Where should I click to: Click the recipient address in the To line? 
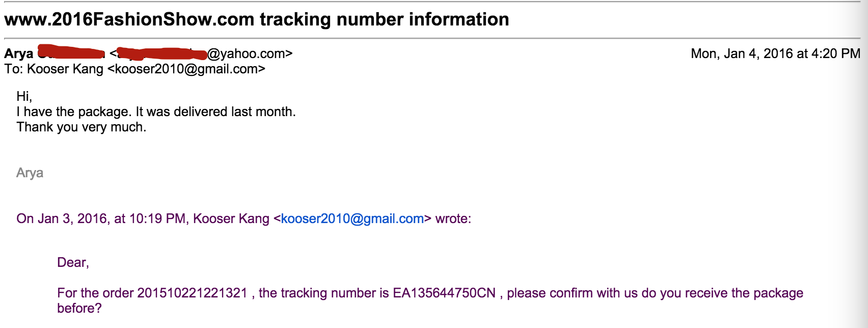coord(186,69)
